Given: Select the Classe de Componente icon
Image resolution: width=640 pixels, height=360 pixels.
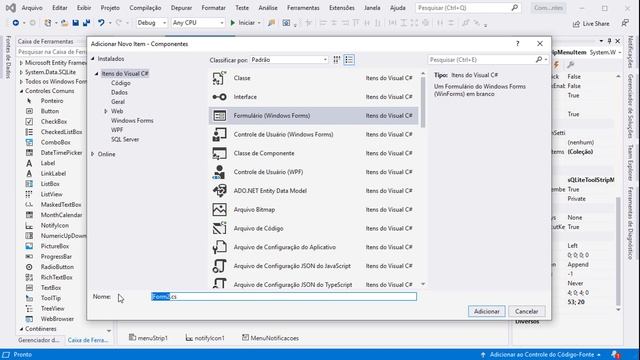Looking at the screenshot, I should 219,153.
